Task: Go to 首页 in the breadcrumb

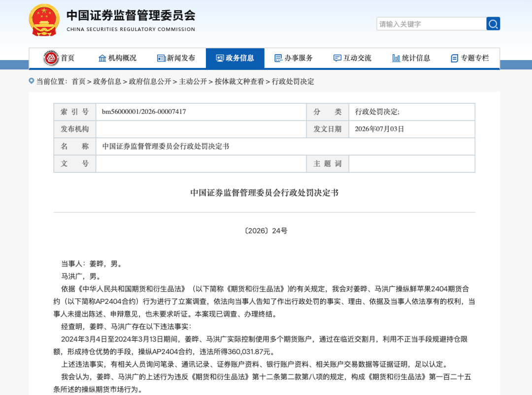Action: pyautogui.click(x=78, y=81)
